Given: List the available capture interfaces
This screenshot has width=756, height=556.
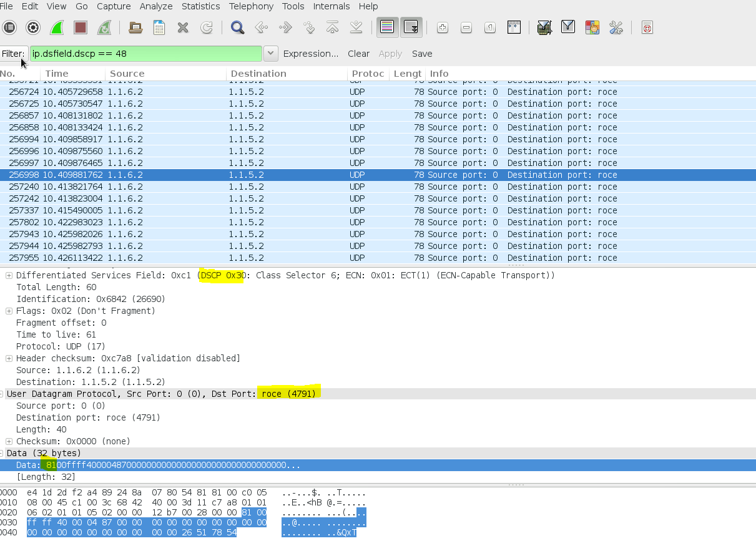Looking at the screenshot, I should pyautogui.click(x=10, y=27).
